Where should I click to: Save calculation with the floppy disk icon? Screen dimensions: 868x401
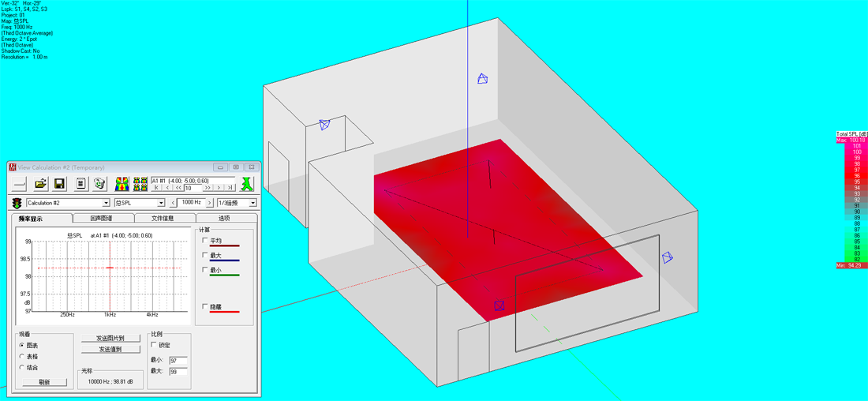(x=59, y=184)
